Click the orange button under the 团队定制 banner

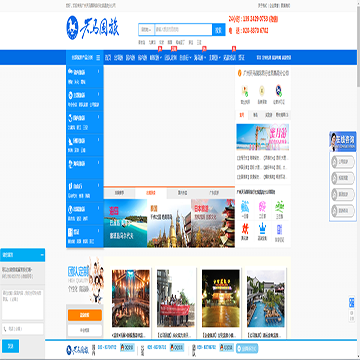click(85, 315)
